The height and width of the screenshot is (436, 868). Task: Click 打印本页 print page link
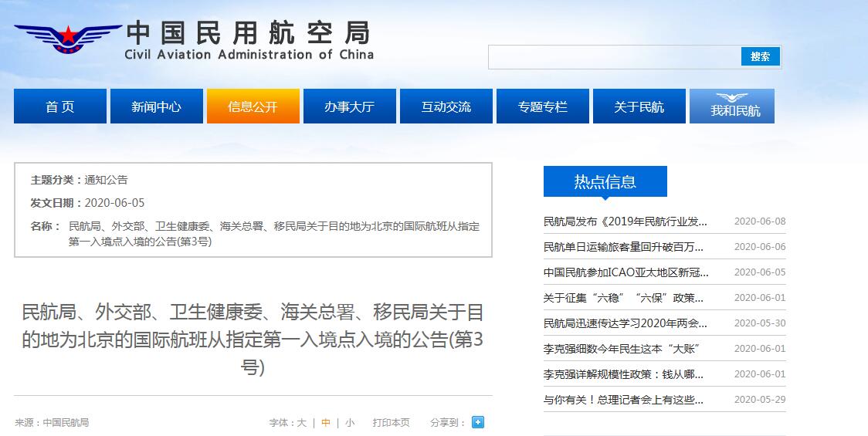tap(391, 423)
